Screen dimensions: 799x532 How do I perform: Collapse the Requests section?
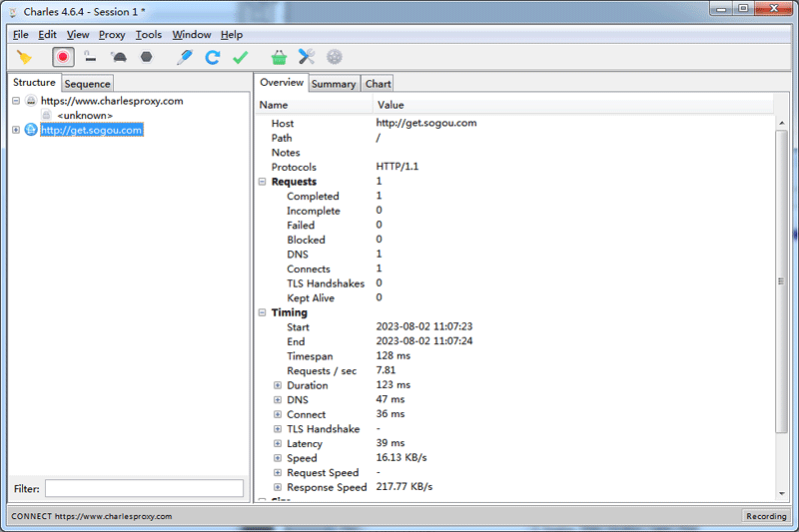263,182
